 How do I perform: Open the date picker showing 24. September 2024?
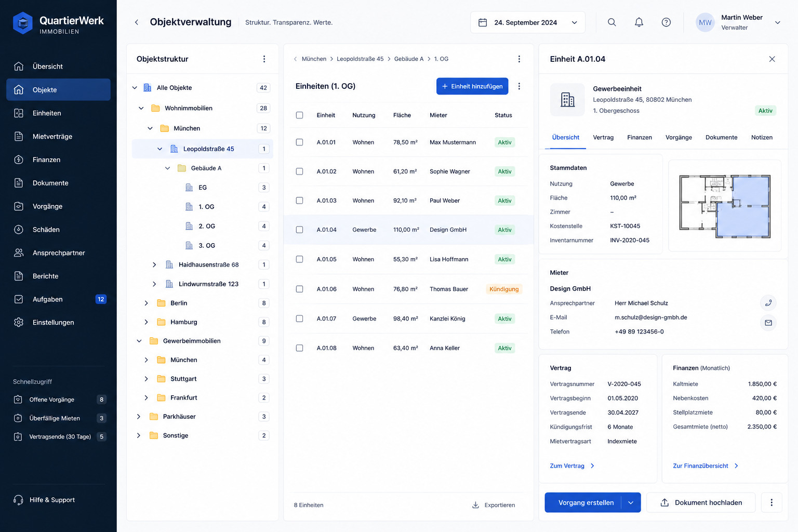click(527, 22)
